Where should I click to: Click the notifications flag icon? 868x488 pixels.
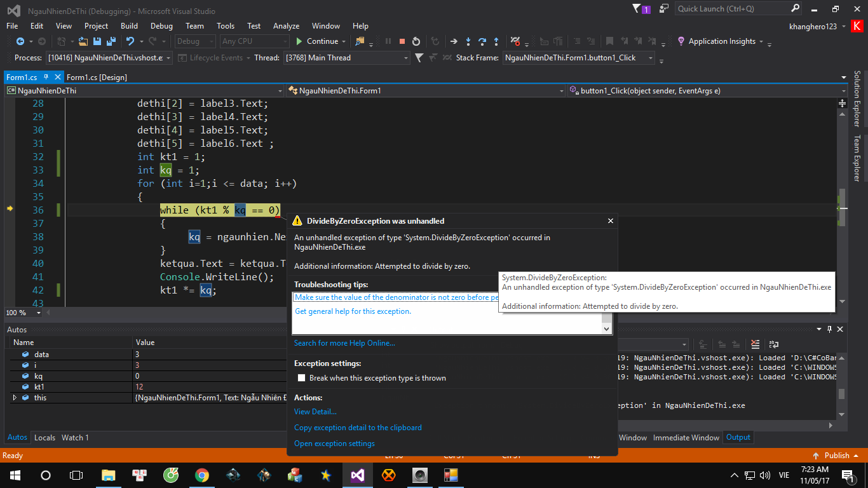637,8
